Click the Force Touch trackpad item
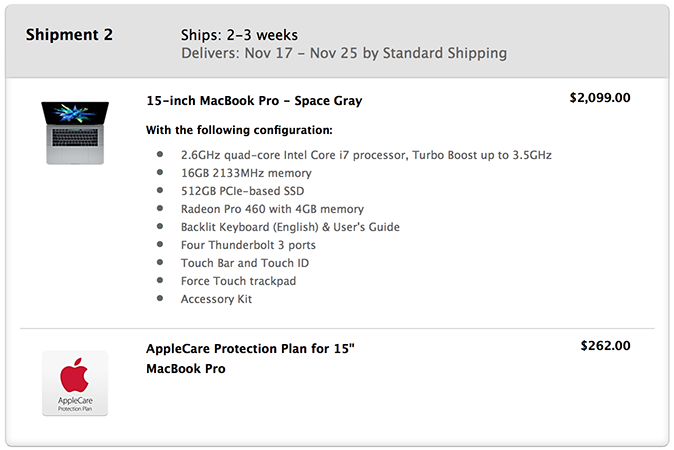This screenshot has width=674, height=450. pos(239,281)
